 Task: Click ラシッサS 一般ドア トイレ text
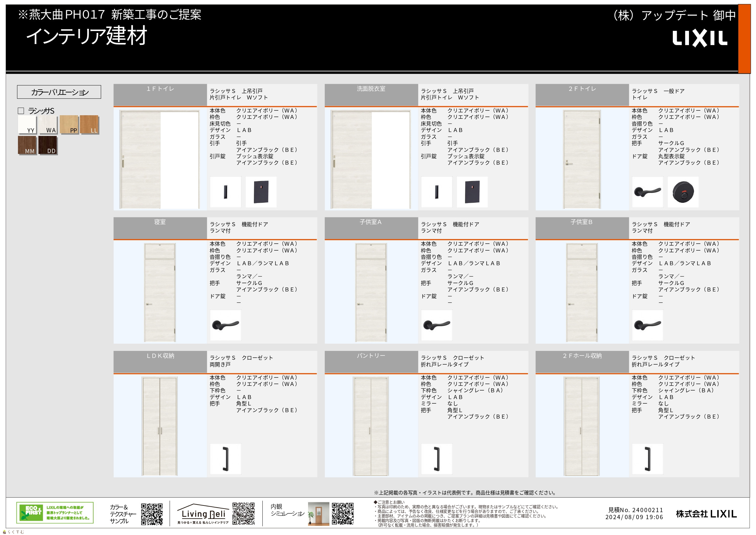click(x=658, y=94)
